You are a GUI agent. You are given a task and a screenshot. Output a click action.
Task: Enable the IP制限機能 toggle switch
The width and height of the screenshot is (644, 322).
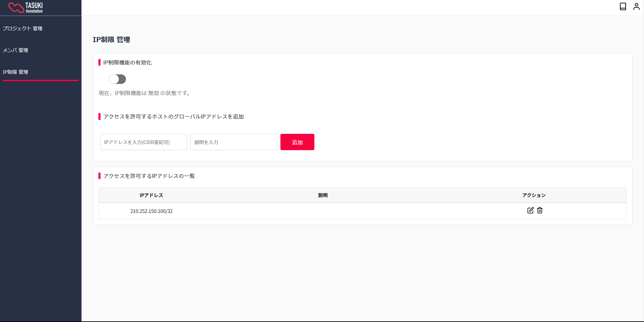coord(117,79)
